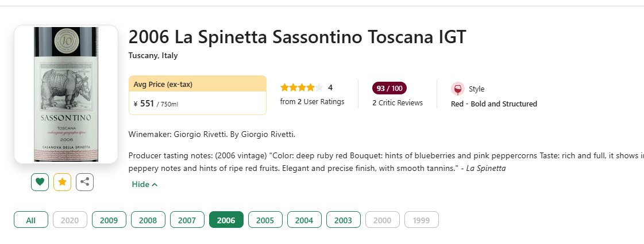The image size is (644, 244).
Task: Switch to the 2009 vintage
Action: 109,220
